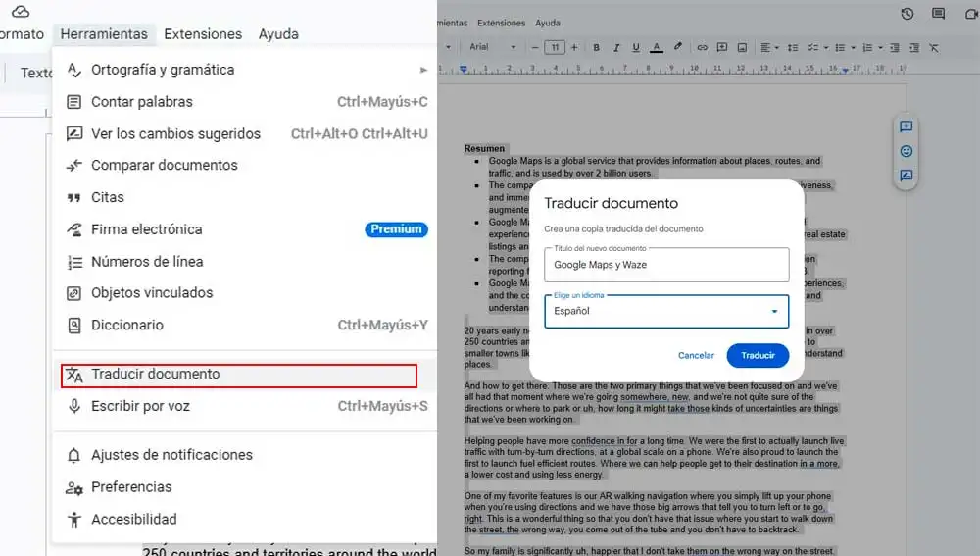The height and width of the screenshot is (556, 980).
Task: Open the bulleted list dropdown arrow
Action: click(854, 47)
